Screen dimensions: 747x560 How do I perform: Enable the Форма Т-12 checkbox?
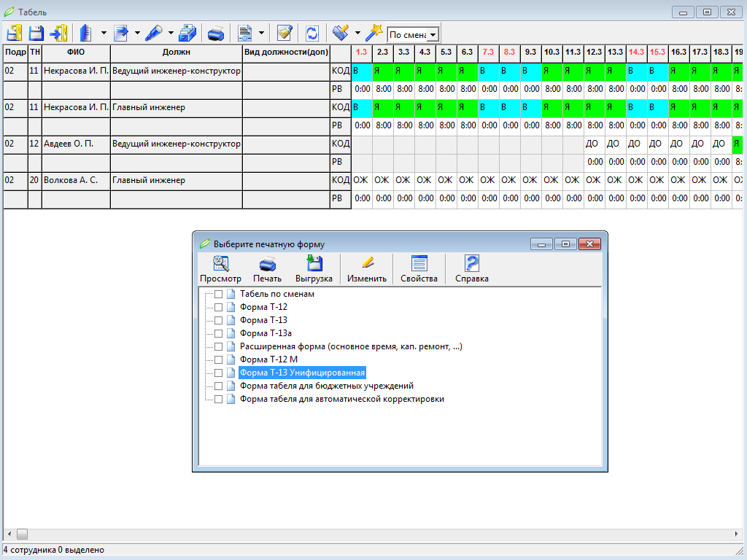[219, 307]
